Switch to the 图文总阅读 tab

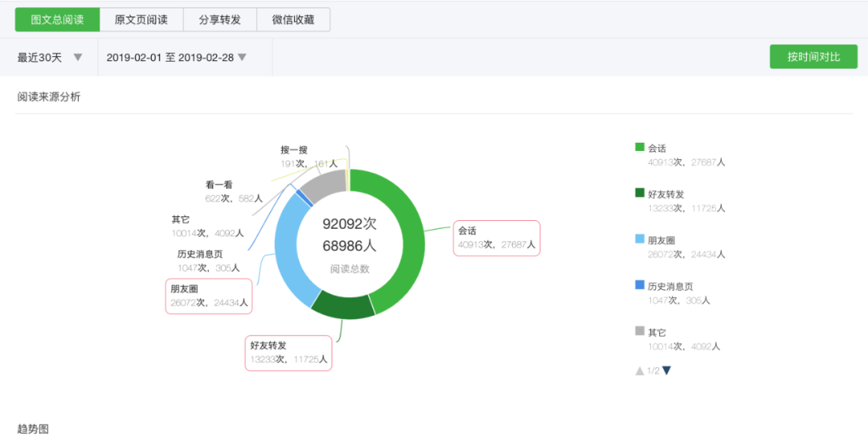click(x=57, y=20)
